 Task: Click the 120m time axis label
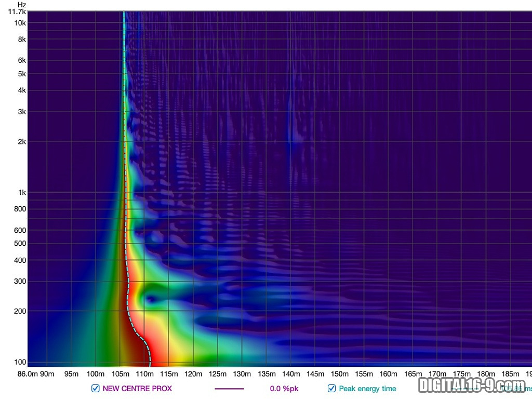click(x=193, y=374)
